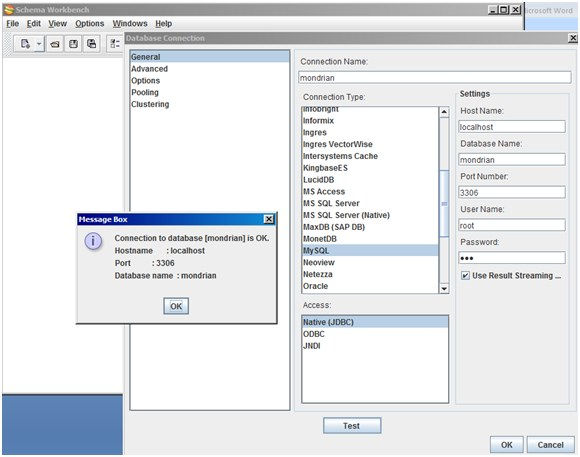Select MaxDB (SAP DB) connection type
Image resolution: width=580 pixels, height=457 pixels.
370,227
